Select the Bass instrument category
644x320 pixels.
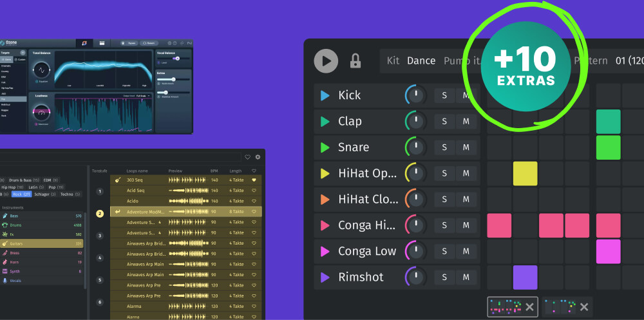tap(41, 216)
